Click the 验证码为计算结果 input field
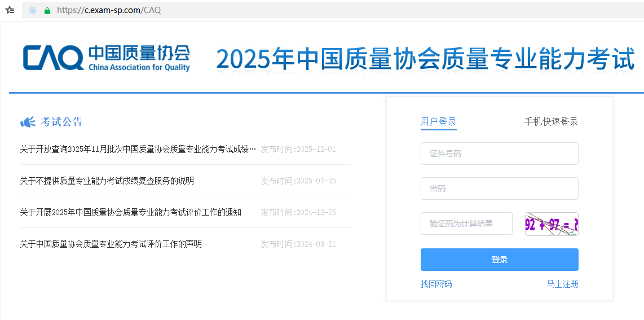This screenshot has height=320, width=644. tap(466, 223)
